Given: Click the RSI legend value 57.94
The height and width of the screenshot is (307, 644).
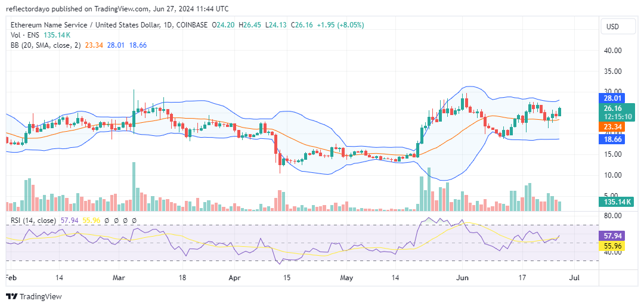Looking at the screenshot, I should (69, 221).
